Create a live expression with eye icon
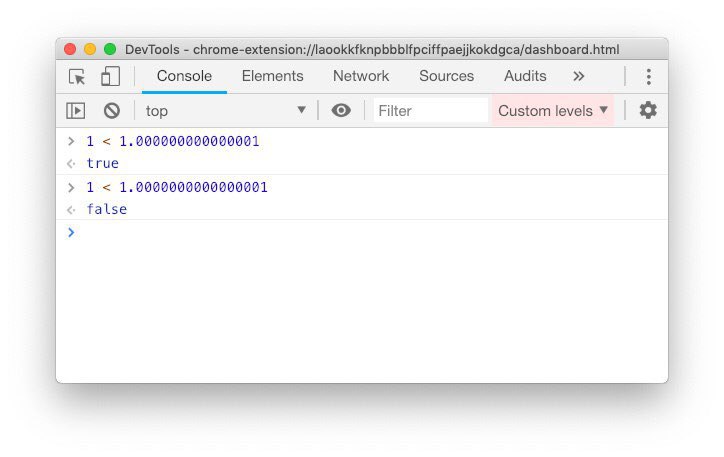Screen dimensions: 724x457 (x=341, y=110)
